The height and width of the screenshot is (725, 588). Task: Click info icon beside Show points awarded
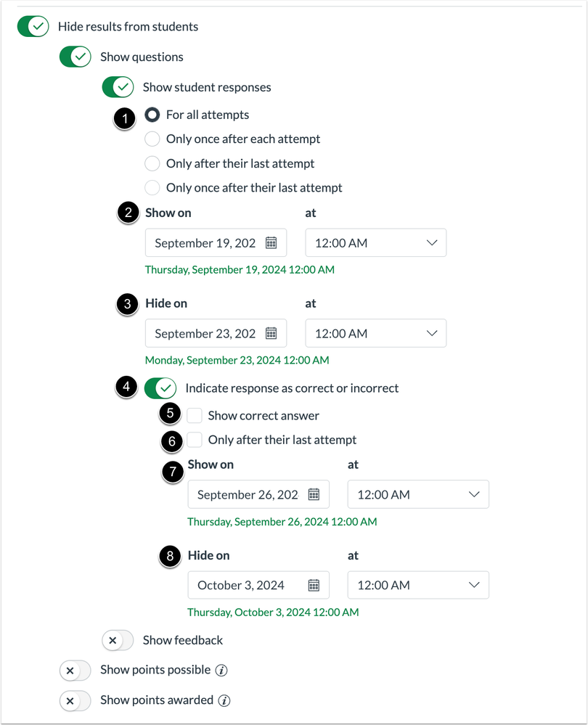tap(225, 701)
